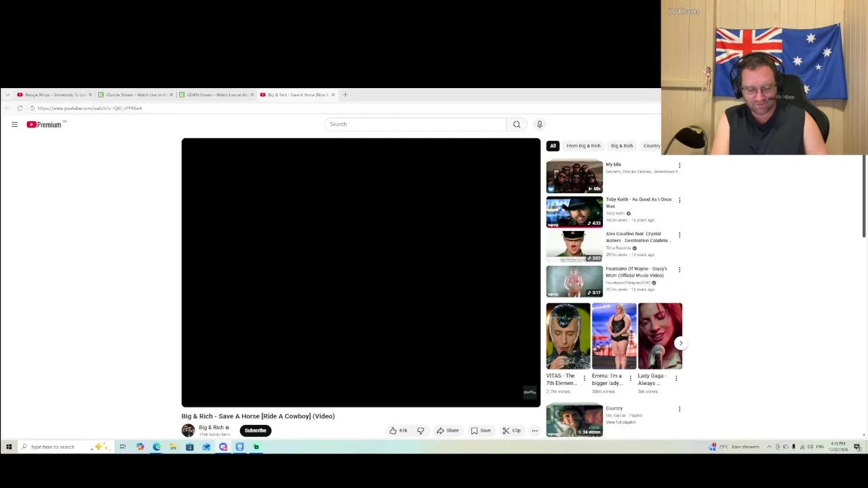Click the Stacy's Mom video title
Image resolution: width=868 pixels, height=488 pixels.
(x=636, y=272)
